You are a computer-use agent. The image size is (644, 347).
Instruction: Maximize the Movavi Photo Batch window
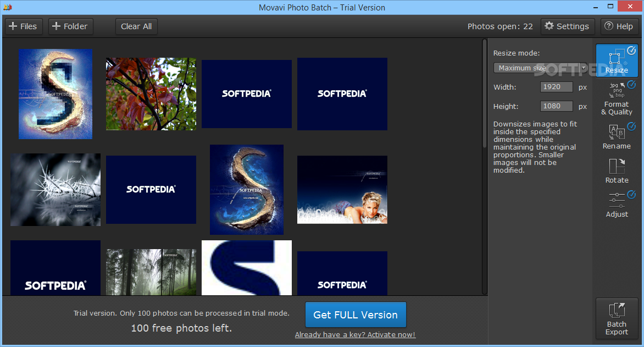(610, 7)
